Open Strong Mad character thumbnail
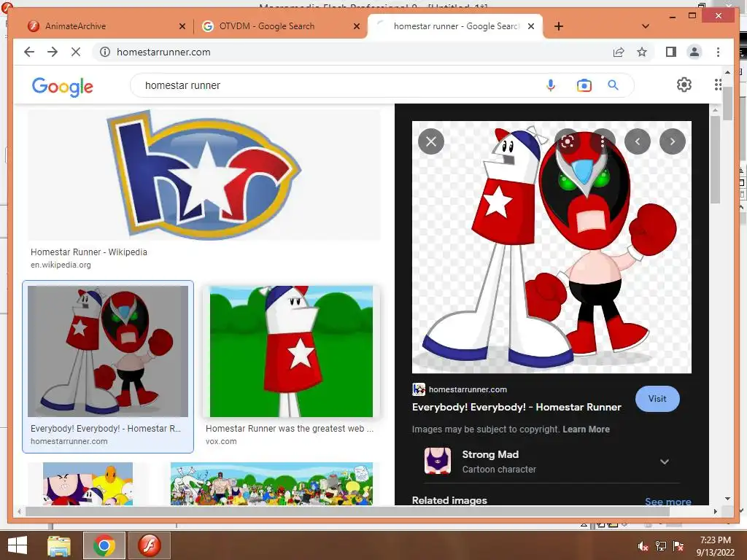This screenshot has height=560, width=747. pos(438,461)
